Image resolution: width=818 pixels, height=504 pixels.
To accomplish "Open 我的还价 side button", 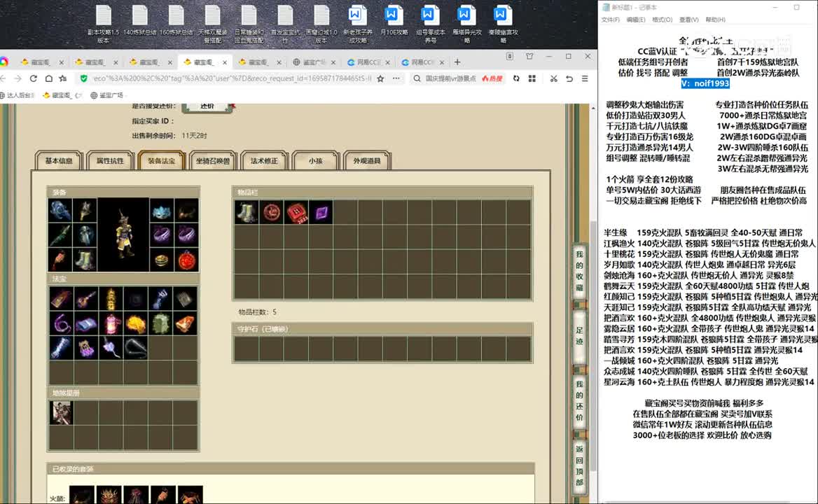I will [x=580, y=401].
